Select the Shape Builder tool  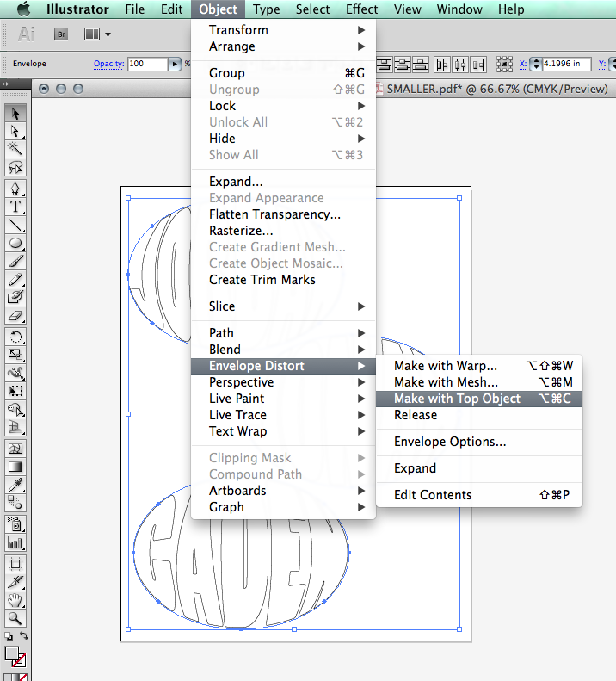[15, 409]
